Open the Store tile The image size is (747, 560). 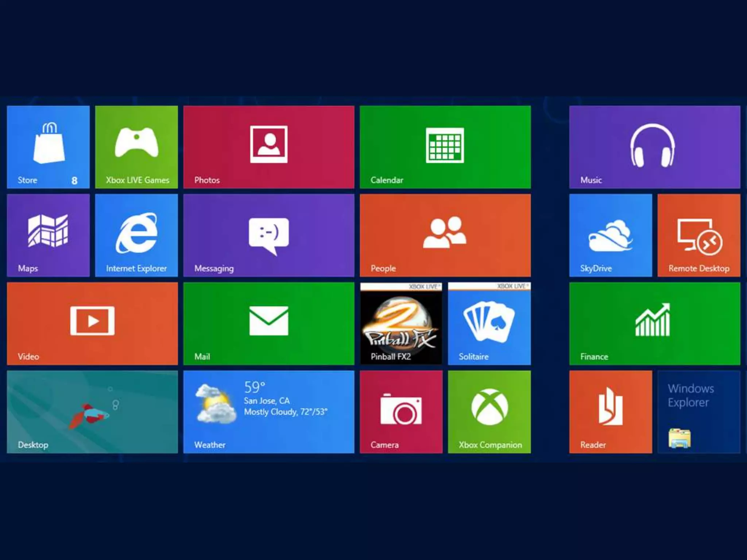click(48, 147)
